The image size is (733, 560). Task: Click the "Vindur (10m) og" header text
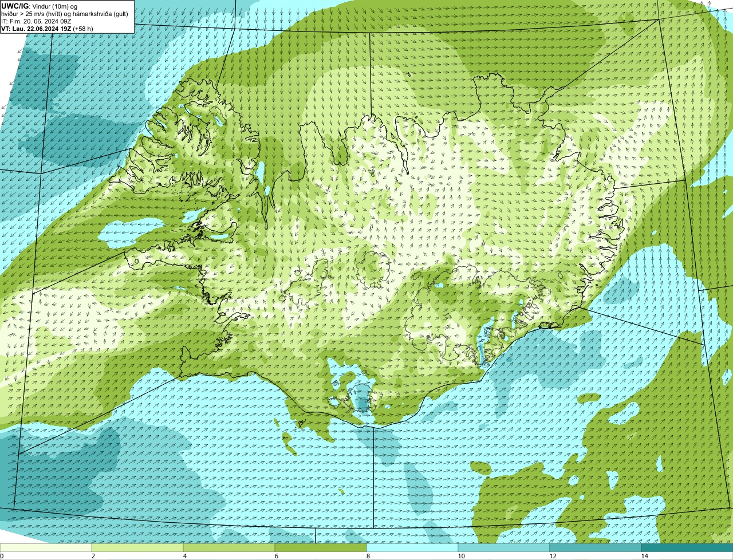(54, 6)
